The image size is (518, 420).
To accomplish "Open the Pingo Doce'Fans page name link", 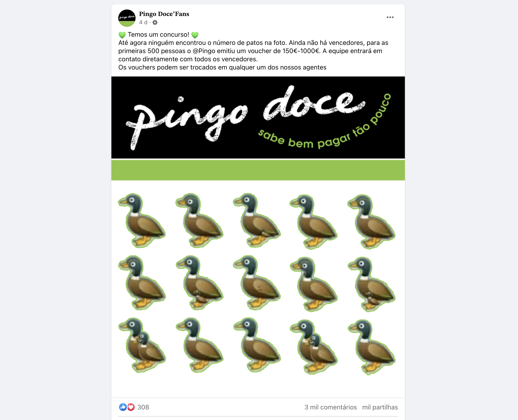I will [x=164, y=14].
